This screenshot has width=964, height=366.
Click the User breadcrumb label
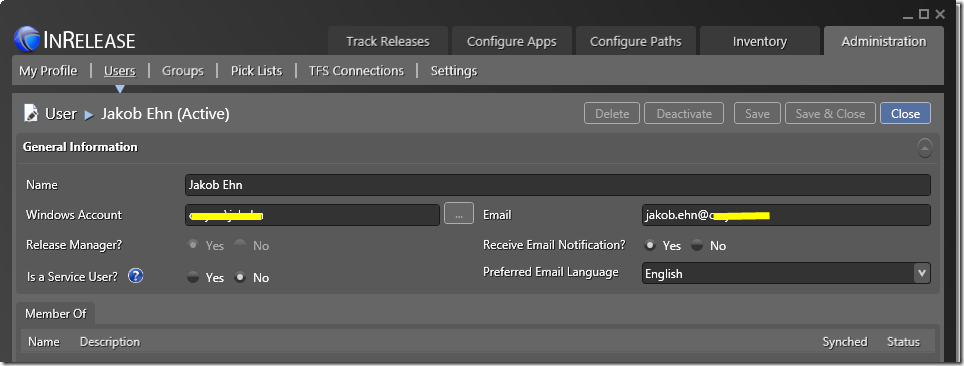click(61, 114)
